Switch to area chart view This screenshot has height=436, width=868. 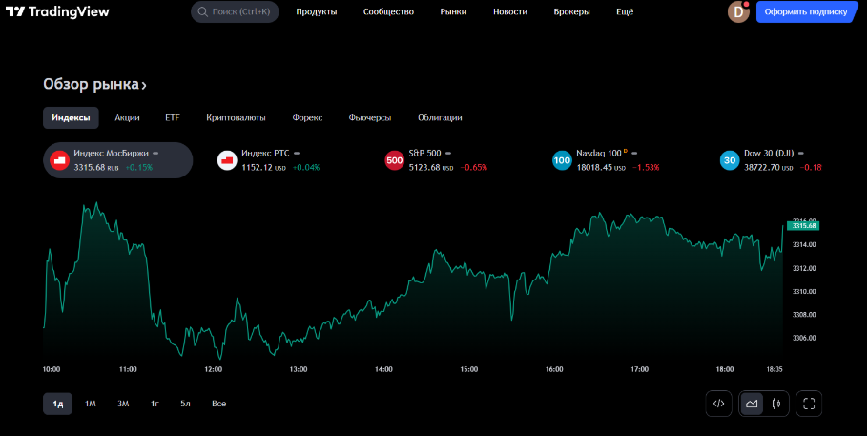pos(752,404)
